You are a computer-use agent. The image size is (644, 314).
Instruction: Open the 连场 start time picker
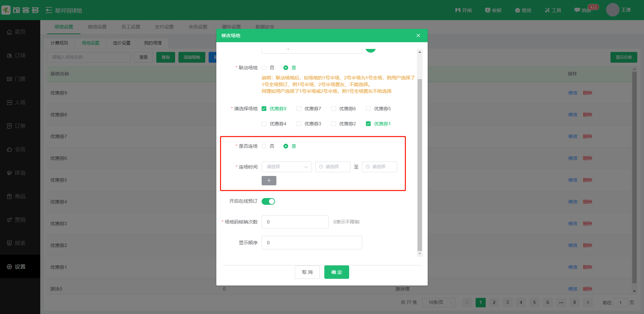tap(333, 167)
